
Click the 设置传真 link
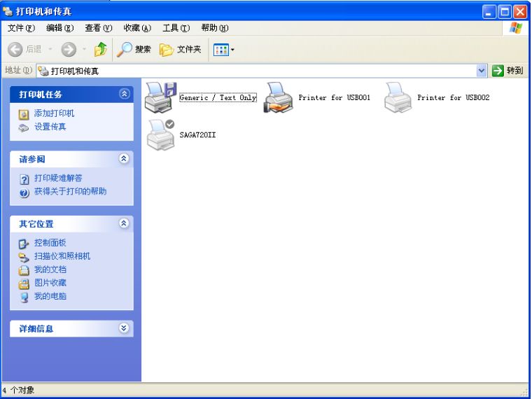pos(50,127)
